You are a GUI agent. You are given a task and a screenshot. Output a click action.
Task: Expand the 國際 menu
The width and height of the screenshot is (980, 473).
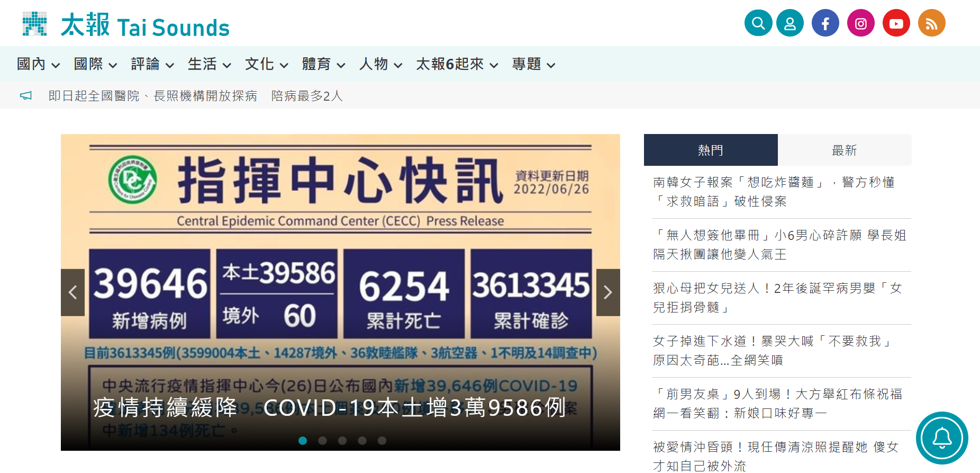point(95,64)
